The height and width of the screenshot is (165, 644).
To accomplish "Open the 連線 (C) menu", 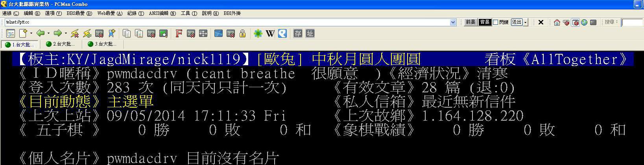I will (x=10, y=13).
